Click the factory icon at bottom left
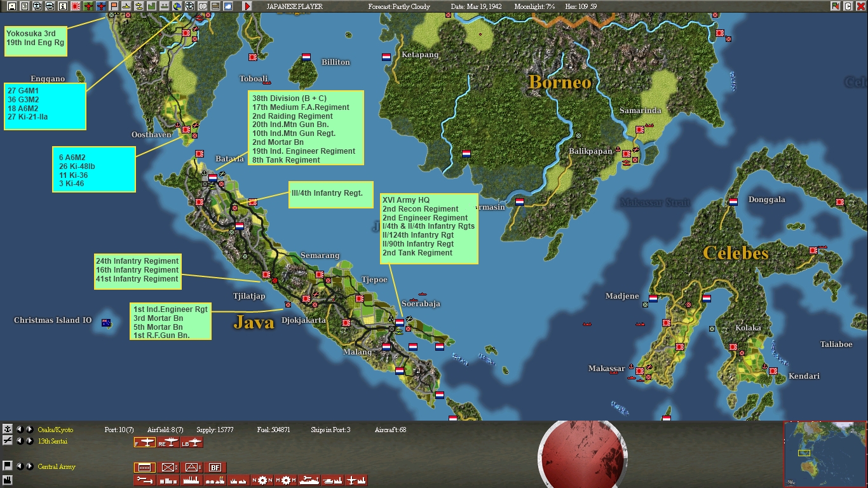The width and height of the screenshot is (868, 488). coord(8,479)
